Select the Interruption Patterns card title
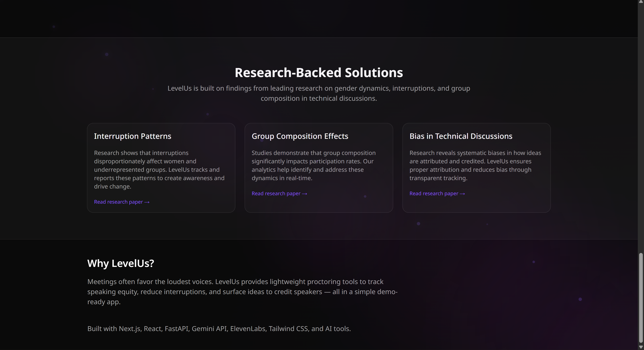The height and width of the screenshot is (350, 644). tap(132, 136)
